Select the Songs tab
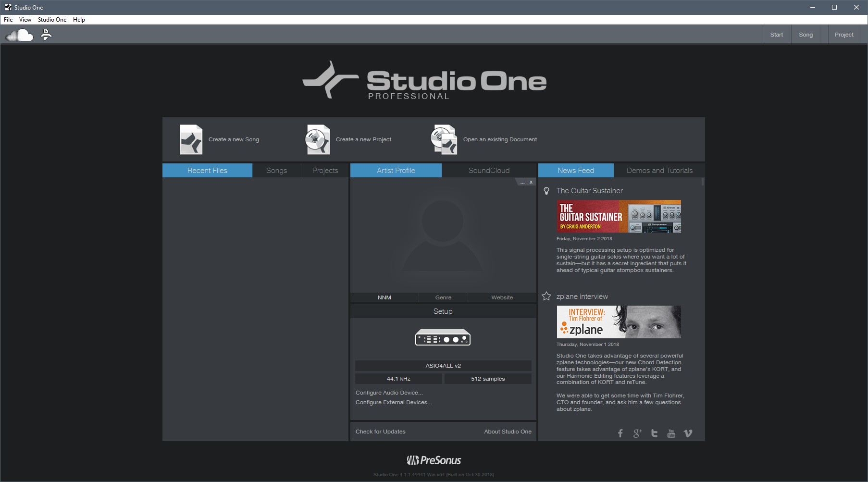 click(x=277, y=171)
